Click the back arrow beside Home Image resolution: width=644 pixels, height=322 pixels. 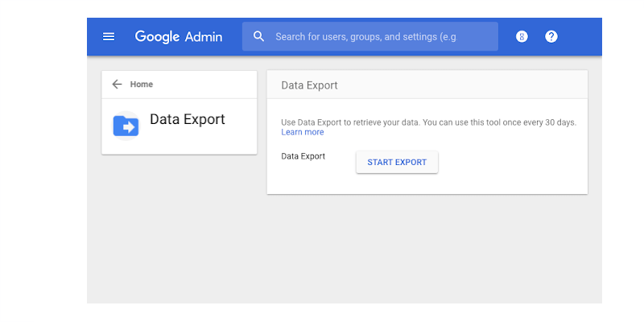point(118,84)
